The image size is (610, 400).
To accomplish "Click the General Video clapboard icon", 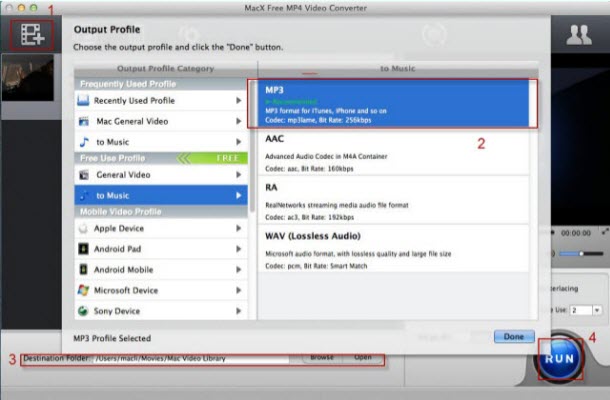I will pos(84,175).
